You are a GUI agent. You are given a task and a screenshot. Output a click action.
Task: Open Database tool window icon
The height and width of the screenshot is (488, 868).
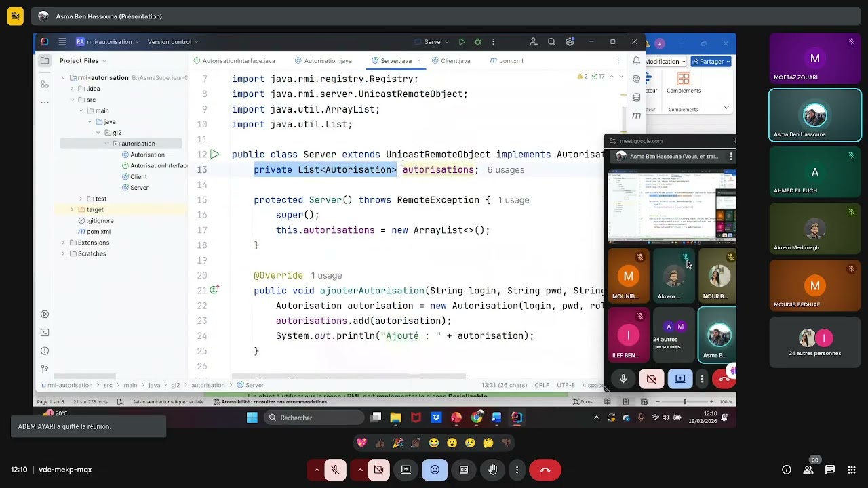tap(636, 97)
